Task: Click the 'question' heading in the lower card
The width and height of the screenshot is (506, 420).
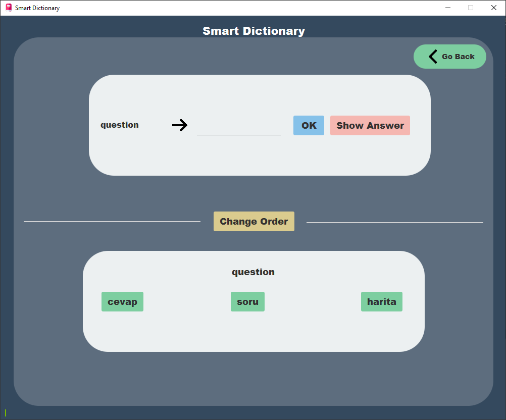Action: [253, 272]
